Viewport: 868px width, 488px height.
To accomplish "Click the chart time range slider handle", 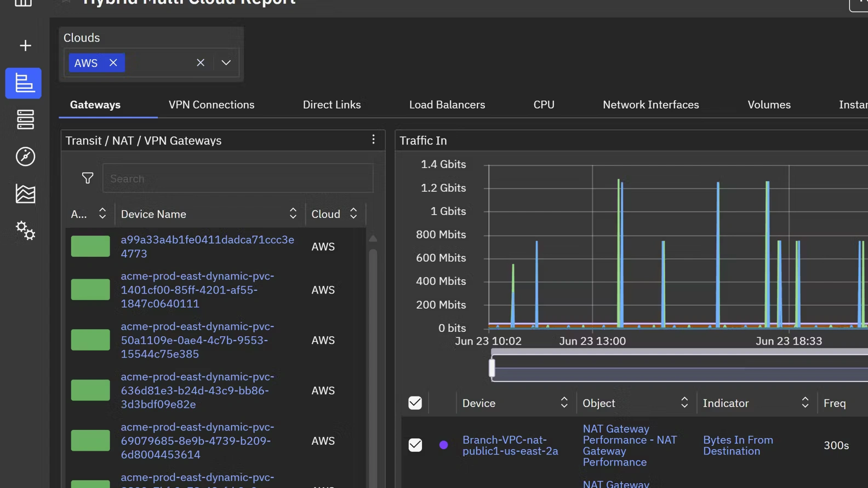I will point(492,368).
